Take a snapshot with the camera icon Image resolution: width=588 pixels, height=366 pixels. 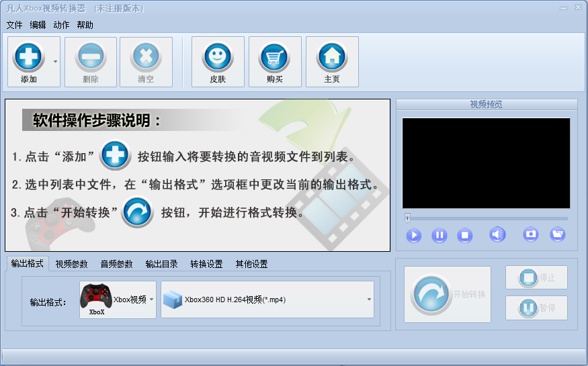click(531, 234)
